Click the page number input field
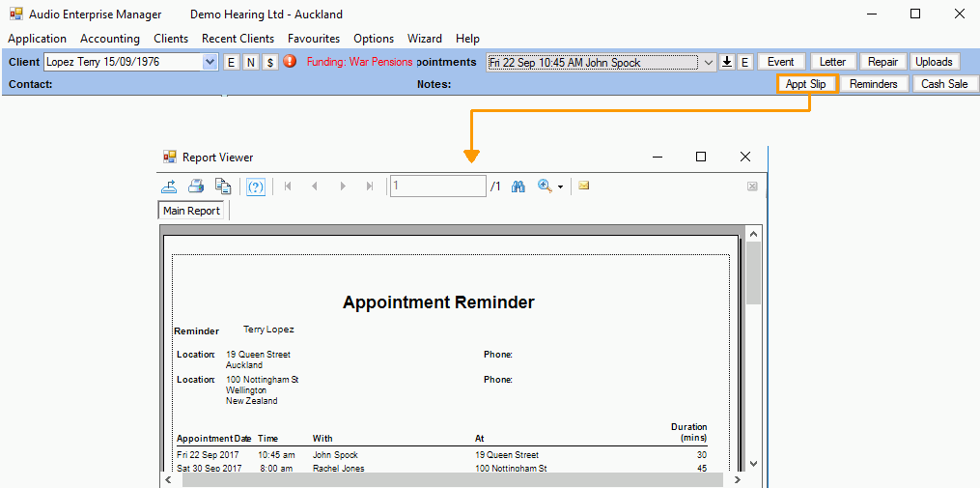980x488 pixels. [437, 187]
